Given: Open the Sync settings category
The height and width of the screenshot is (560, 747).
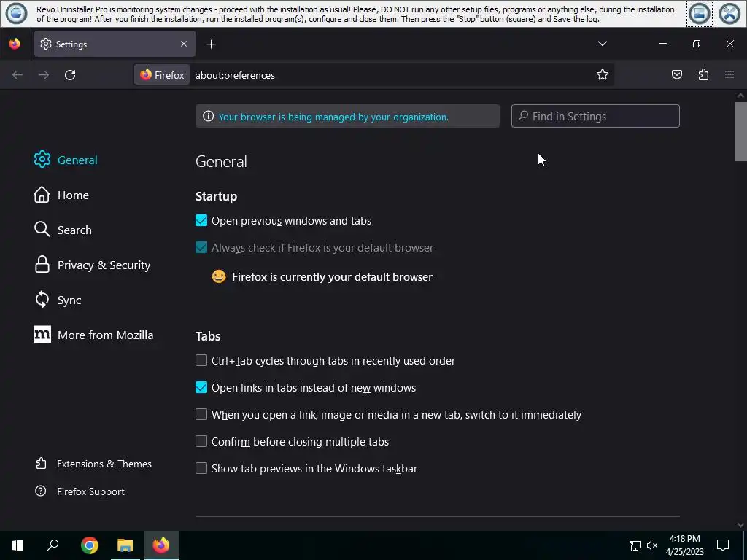Looking at the screenshot, I should point(58,300).
